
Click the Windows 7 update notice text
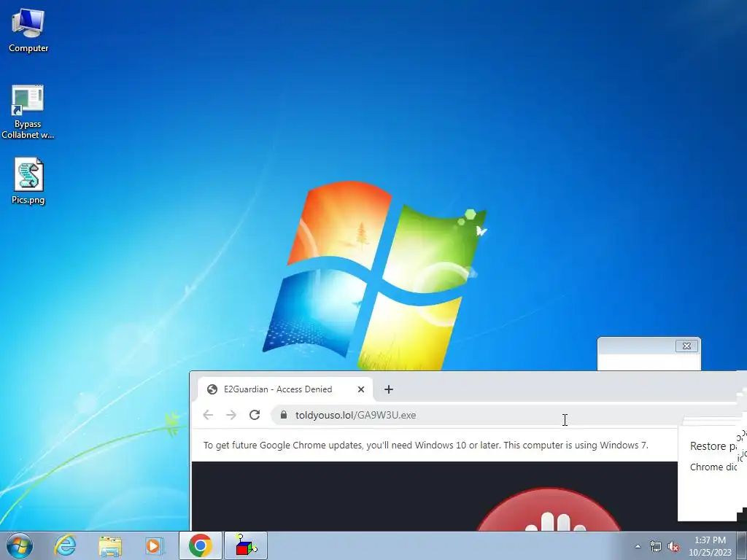tap(425, 446)
